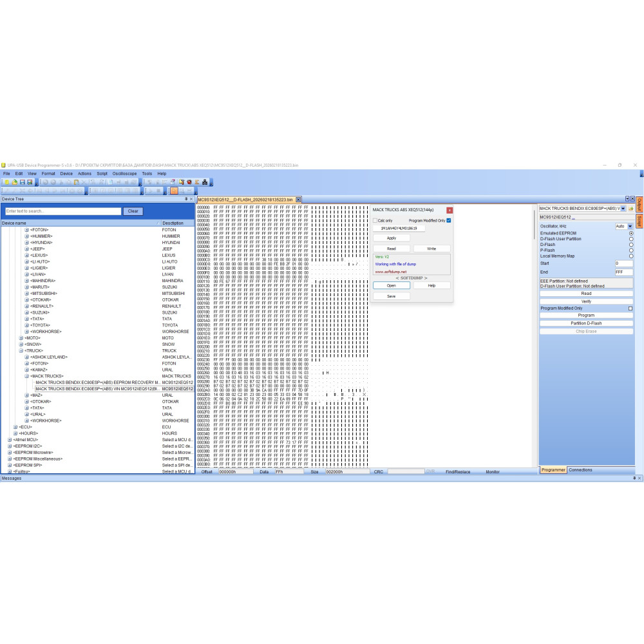This screenshot has height=644, width=644.
Task: Click Help in the SOFTDUMP dialog
Action: (x=431, y=286)
